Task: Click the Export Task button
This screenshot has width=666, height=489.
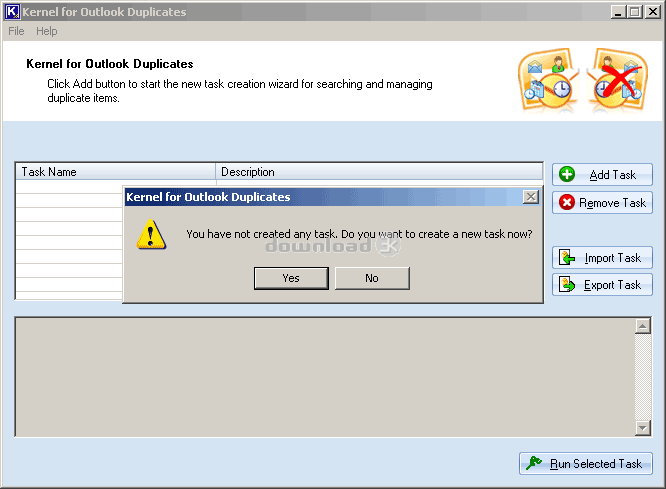Action: [x=602, y=285]
